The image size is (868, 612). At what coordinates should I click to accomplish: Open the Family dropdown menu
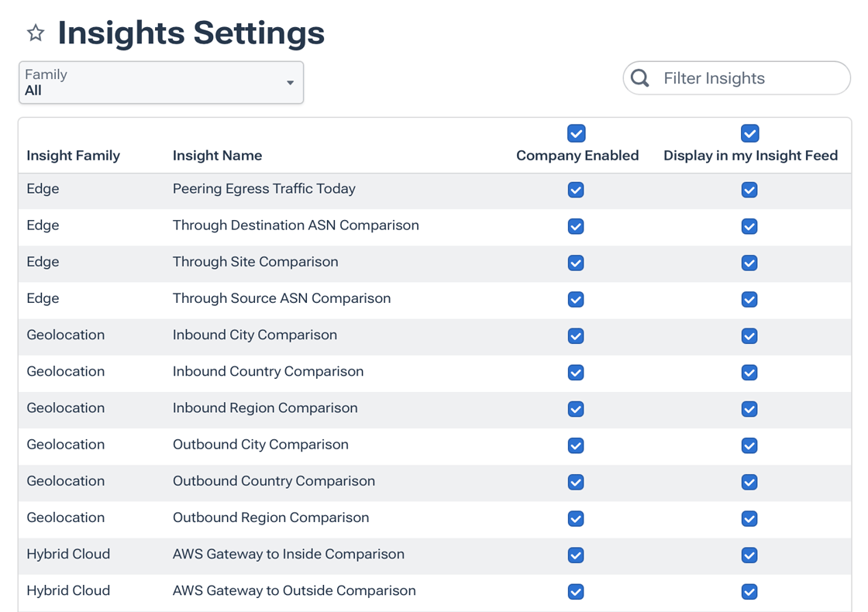pos(160,83)
